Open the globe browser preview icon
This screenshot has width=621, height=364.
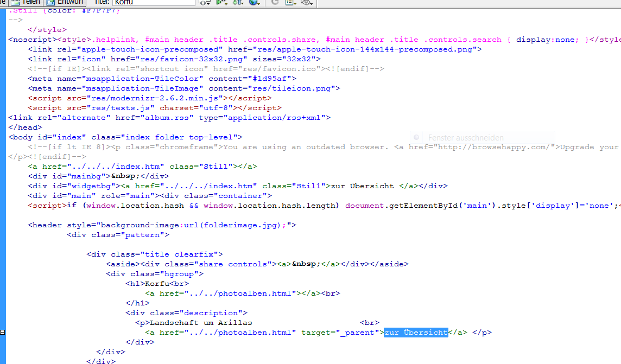tap(254, 2)
